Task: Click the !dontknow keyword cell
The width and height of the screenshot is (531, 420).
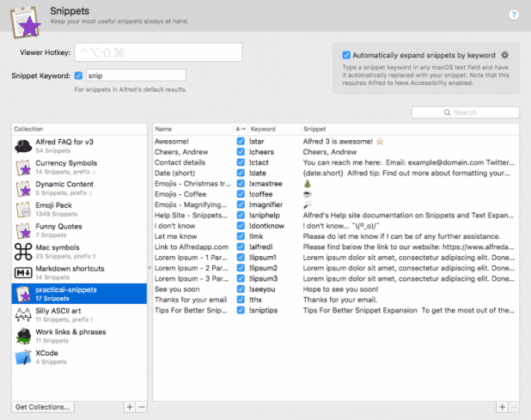Action: (266, 226)
